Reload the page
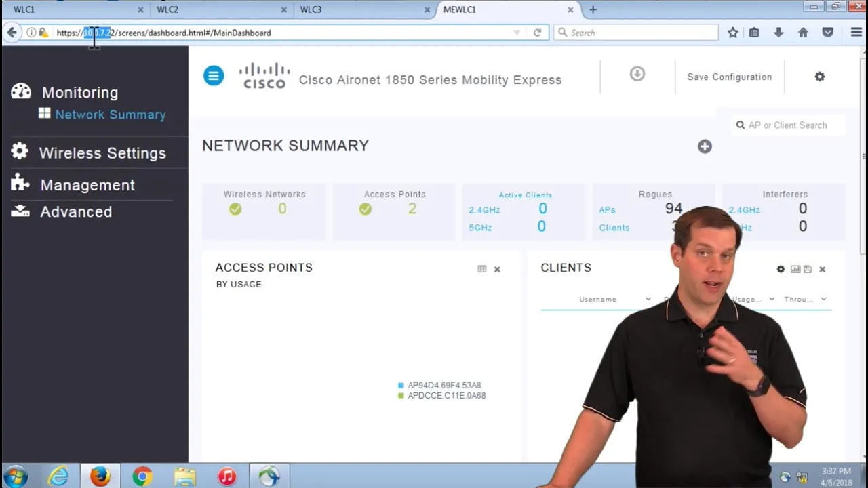 coord(537,33)
